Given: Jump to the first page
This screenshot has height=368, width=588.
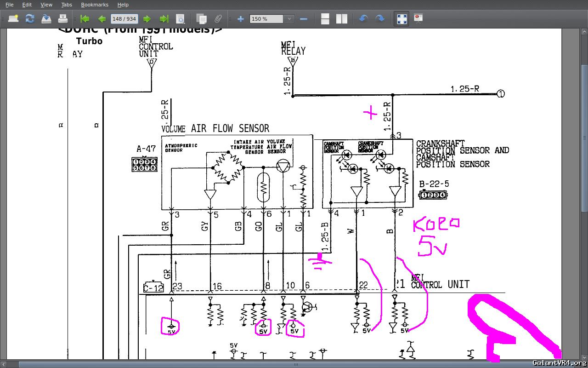Looking at the screenshot, I should point(85,19).
